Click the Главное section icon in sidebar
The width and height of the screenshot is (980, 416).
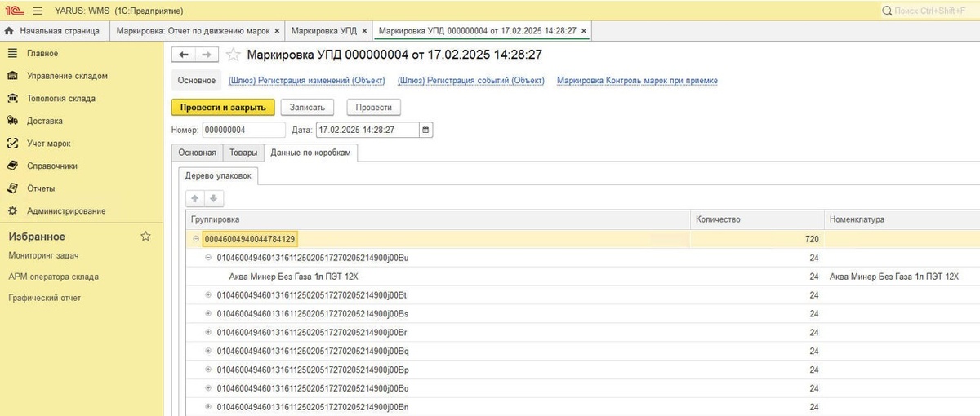point(12,53)
